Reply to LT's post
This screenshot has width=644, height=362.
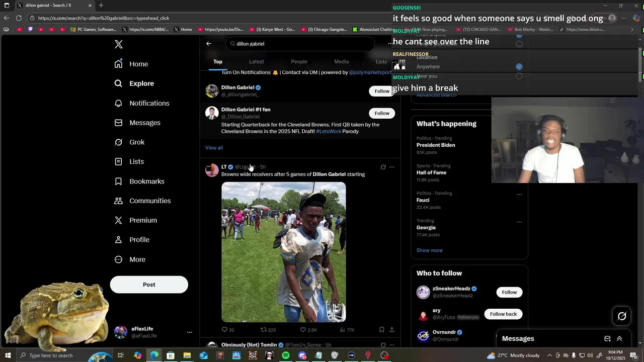228,330
